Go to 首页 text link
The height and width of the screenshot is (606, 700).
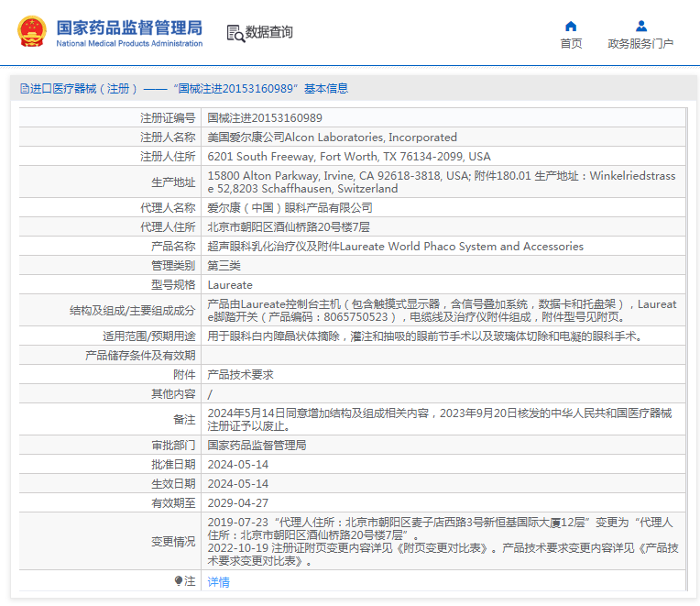pyautogui.click(x=571, y=43)
